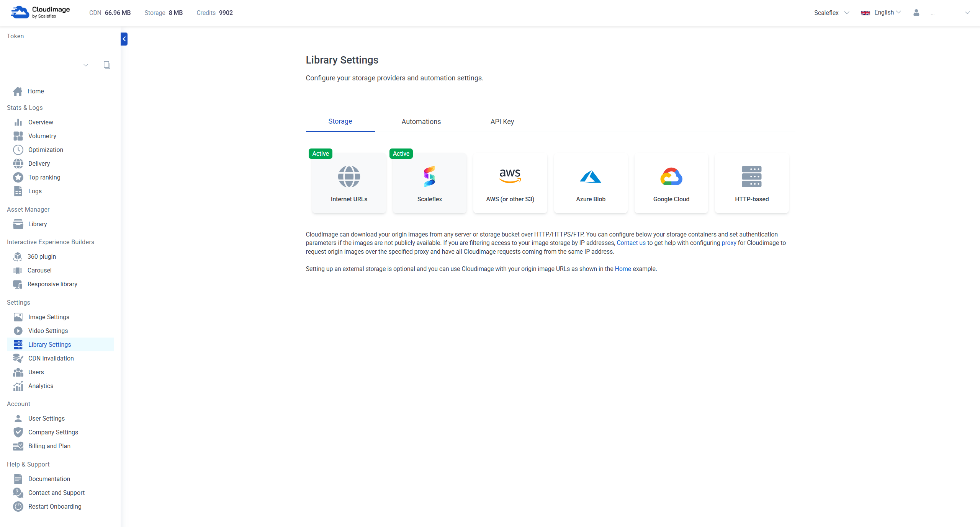The height and width of the screenshot is (527, 980).
Task: Follow the proxy link in the description
Action: pos(728,243)
